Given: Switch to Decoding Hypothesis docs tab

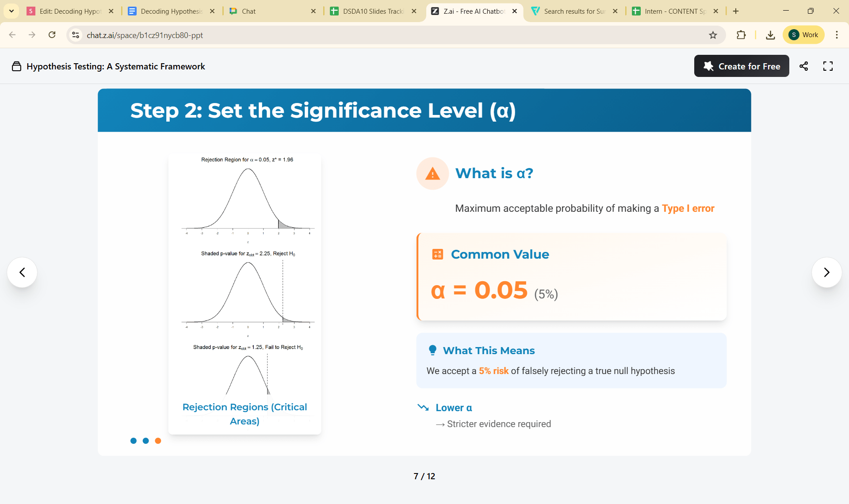Looking at the screenshot, I should click(171, 11).
